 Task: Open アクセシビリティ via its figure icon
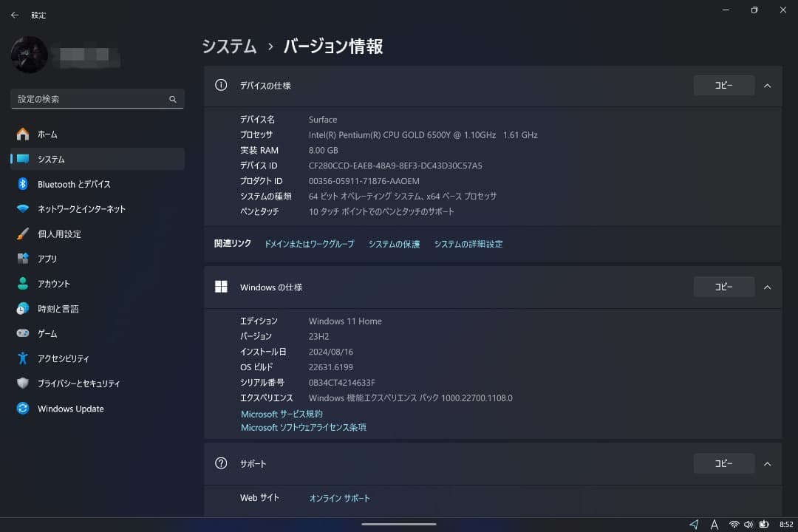click(23, 358)
